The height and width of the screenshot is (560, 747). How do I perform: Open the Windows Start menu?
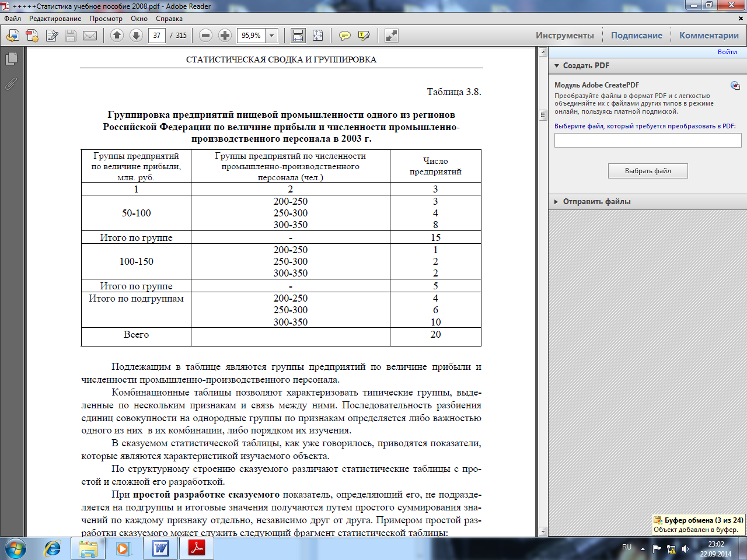pos(15,549)
